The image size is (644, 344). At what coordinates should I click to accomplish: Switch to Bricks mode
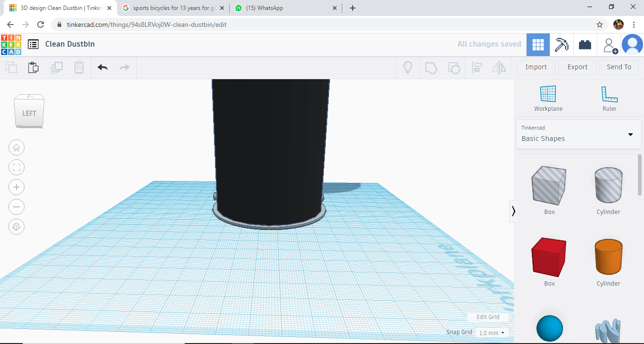point(585,45)
